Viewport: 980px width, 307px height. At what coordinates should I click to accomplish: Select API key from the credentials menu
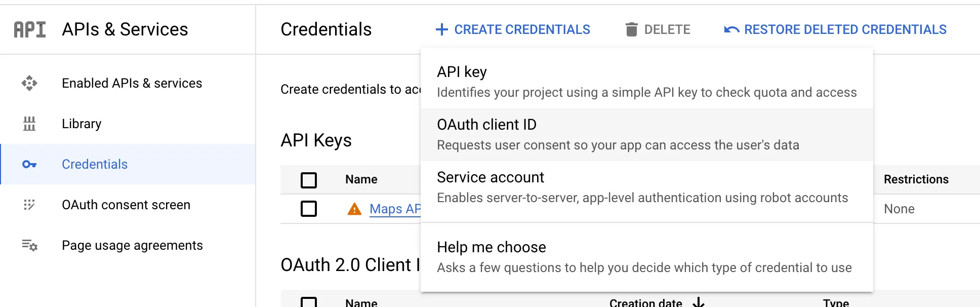(x=647, y=82)
